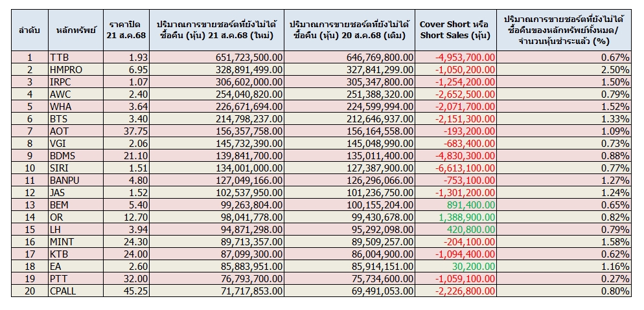Click the BEM green value 891,400.00

click(x=455, y=205)
